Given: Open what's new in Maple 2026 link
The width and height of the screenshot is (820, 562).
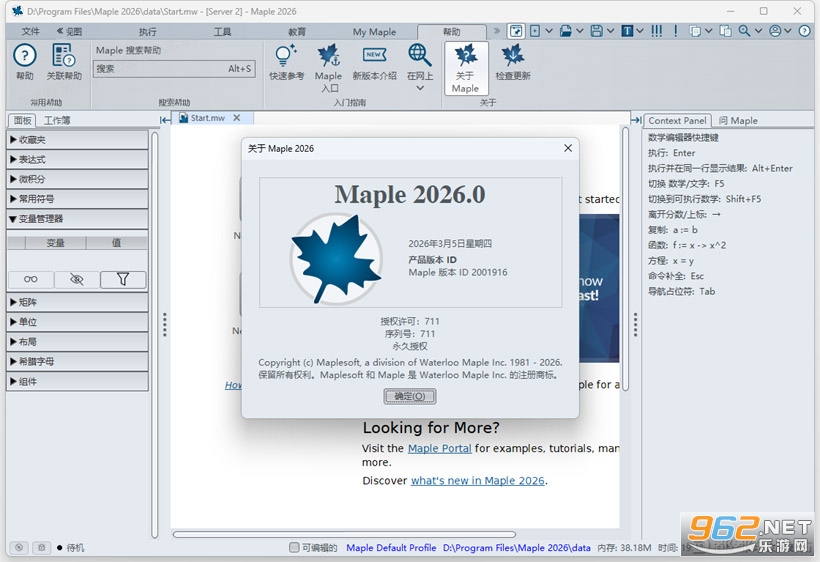Looking at the screenshot, I should click(x=477, y=480).
